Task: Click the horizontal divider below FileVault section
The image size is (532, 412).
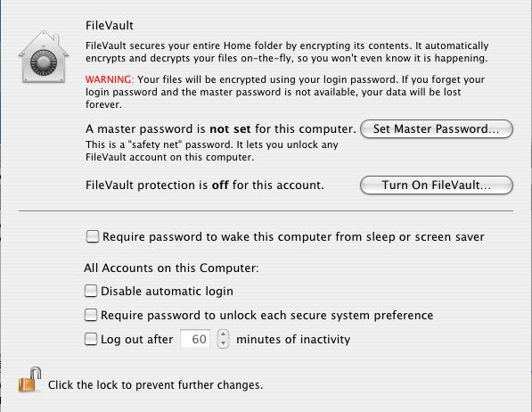Action: click(x=266, y=211)
